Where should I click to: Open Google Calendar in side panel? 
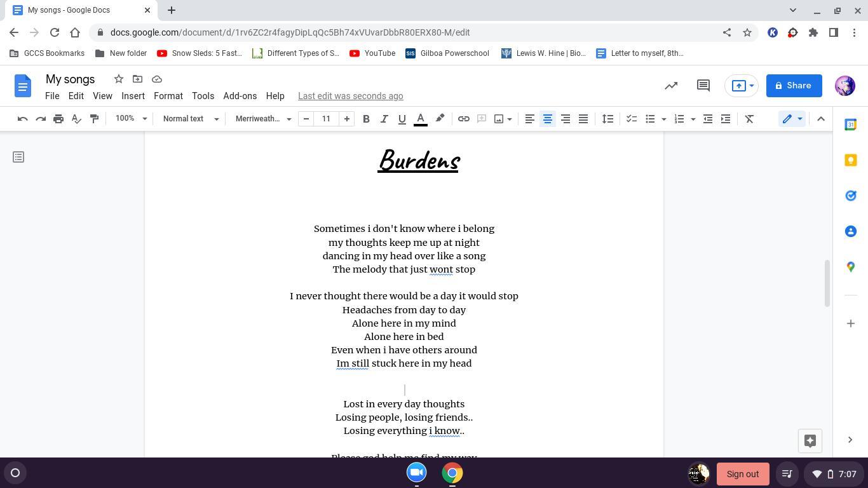coord(851,125)
